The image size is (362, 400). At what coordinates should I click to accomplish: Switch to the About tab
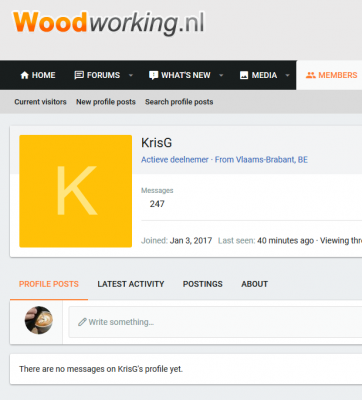click(254, 284)
